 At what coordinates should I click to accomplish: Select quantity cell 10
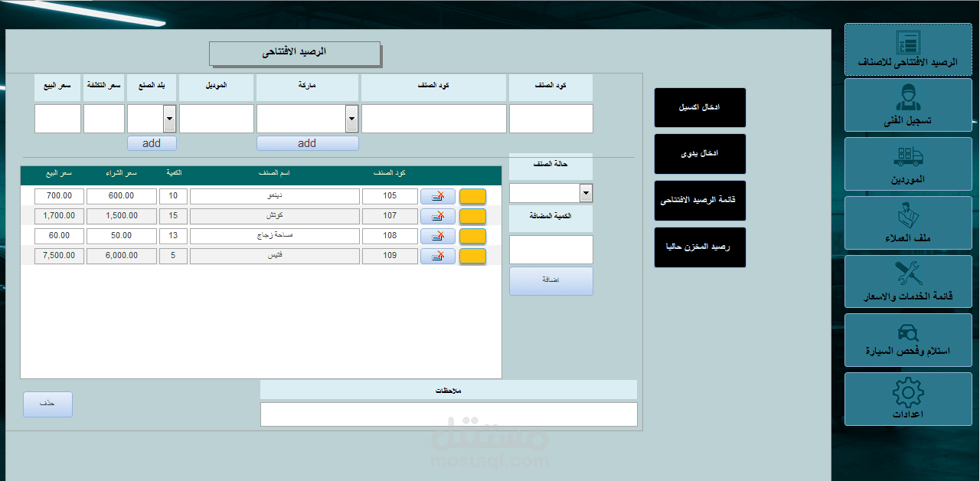[x=173, y=196]
